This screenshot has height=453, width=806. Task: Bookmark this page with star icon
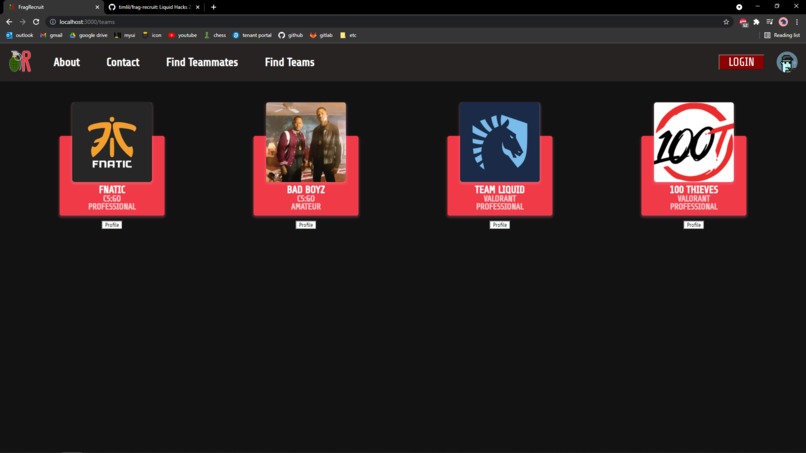click(726, 22)
